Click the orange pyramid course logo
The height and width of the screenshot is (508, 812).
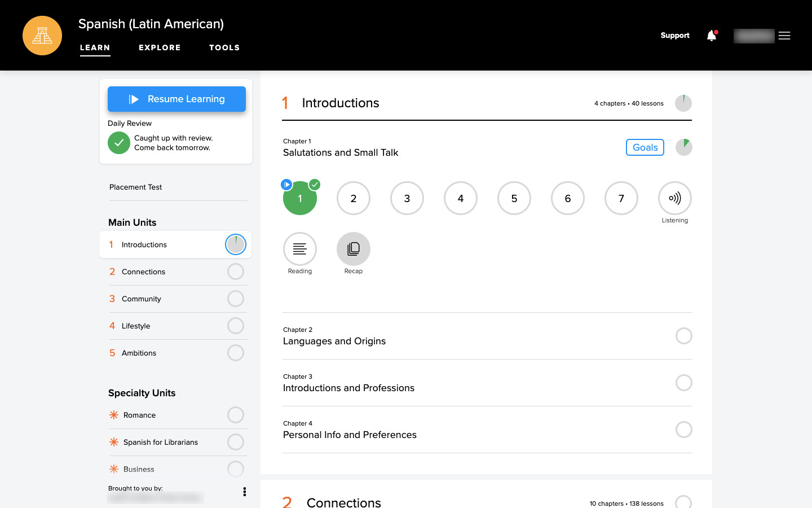(42, 36)
